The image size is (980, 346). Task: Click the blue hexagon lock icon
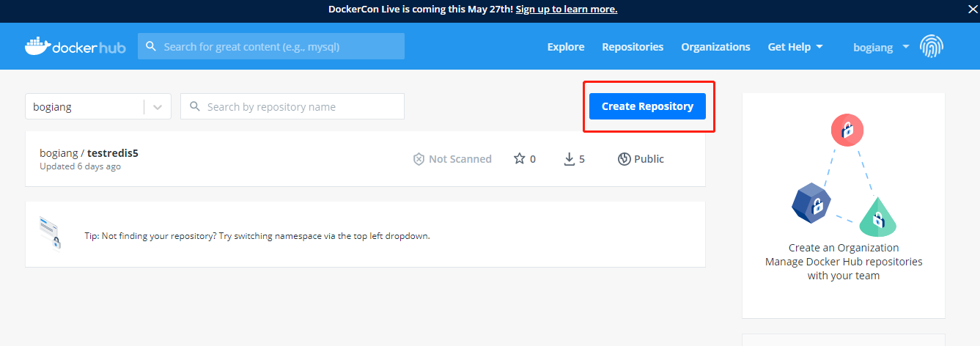click(x=811, y=203)
